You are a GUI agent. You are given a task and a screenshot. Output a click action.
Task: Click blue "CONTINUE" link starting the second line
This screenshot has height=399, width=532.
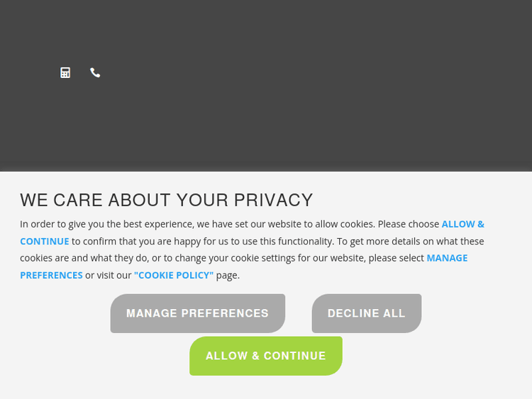[45, 241]
